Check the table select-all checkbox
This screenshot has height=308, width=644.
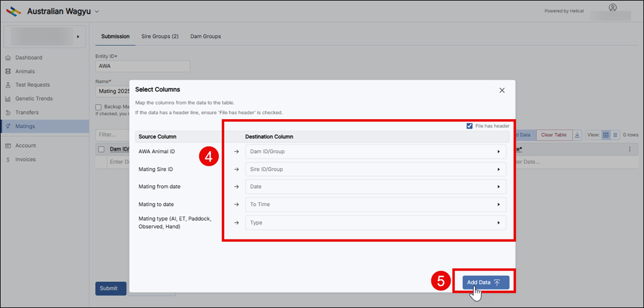pyautogui.click(x=101, y=150)
